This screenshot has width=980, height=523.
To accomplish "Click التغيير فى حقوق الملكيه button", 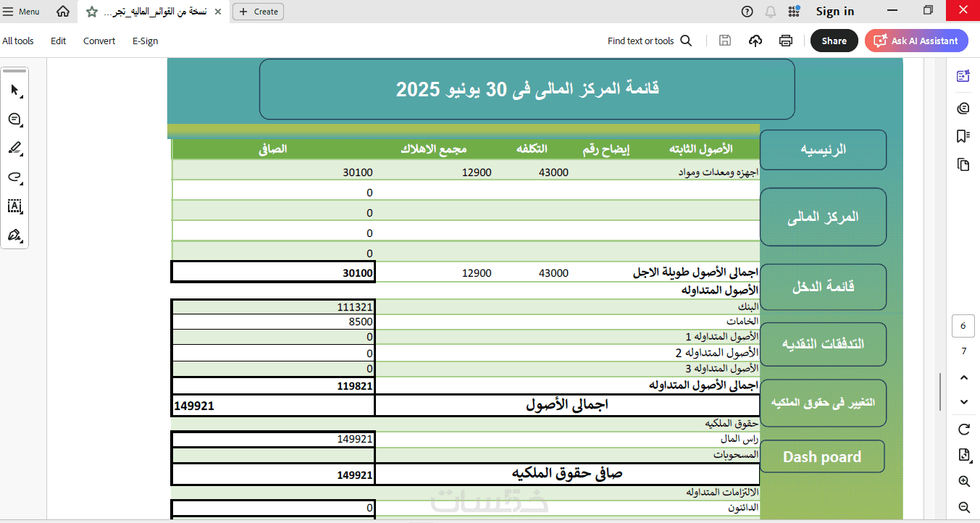I will pyautogui.click(x=823, y=402).
